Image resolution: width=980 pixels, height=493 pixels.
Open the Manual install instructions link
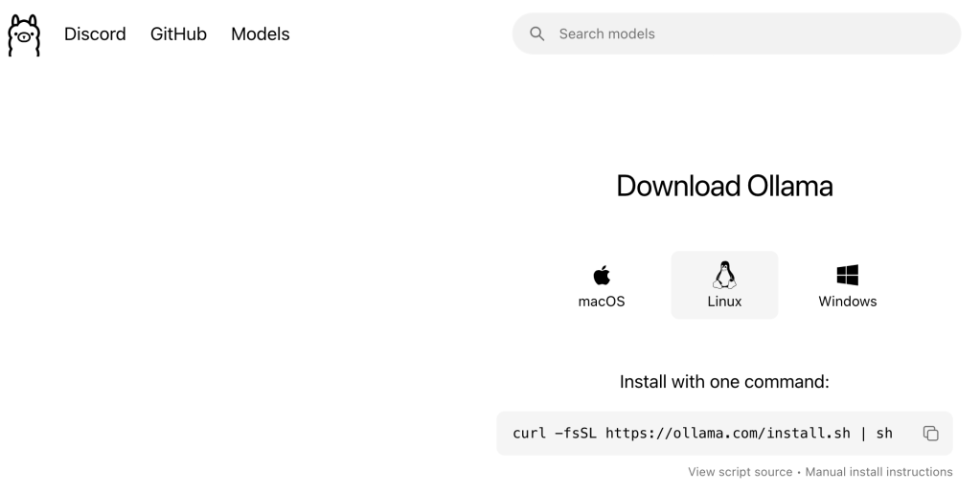coord(878,472)
